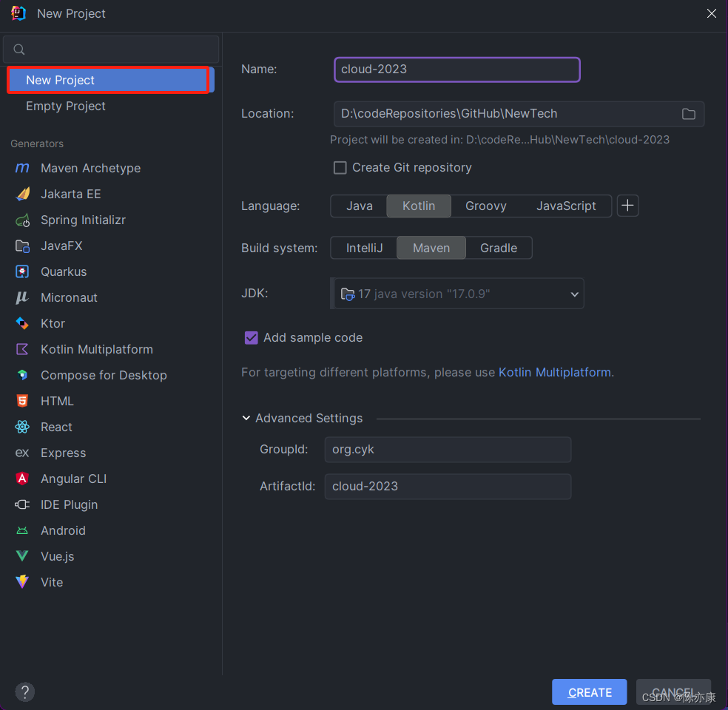
Task: Open Kotlin Multiplatform generator entry
Action: click(x=97, y=349)
